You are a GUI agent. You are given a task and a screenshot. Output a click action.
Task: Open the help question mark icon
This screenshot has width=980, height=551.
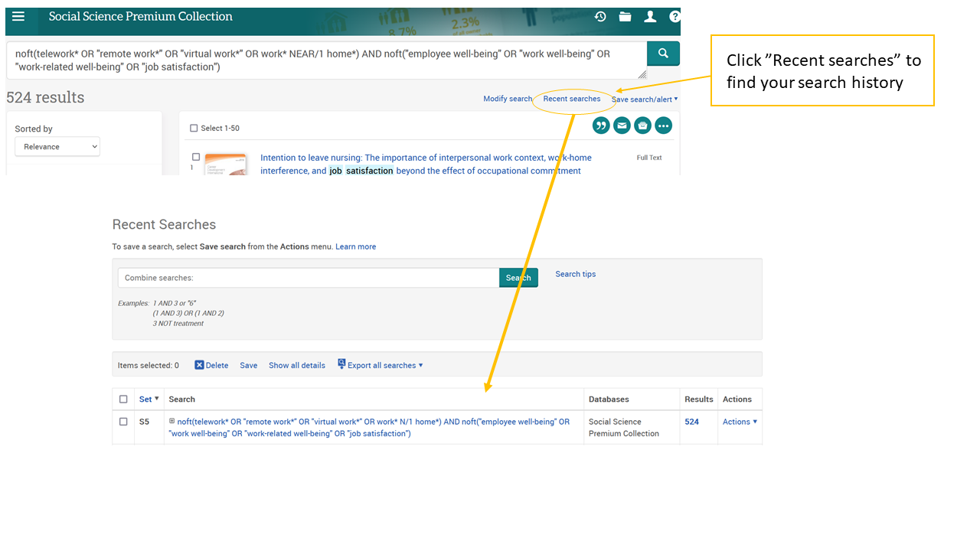(675, 17)
